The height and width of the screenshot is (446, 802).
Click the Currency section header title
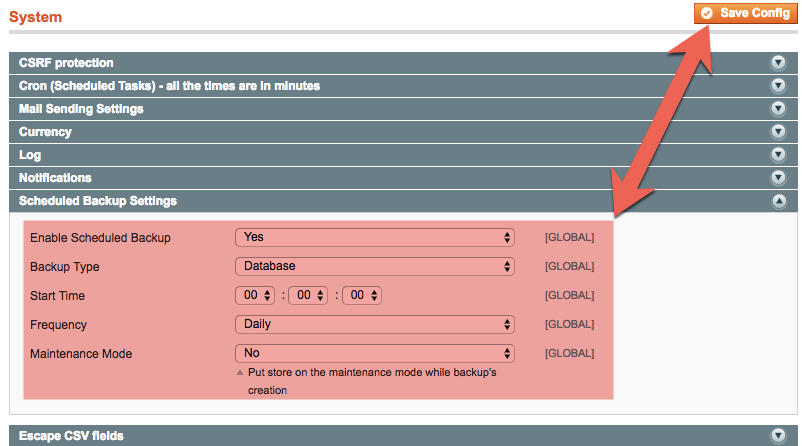[x=45, y=131]
